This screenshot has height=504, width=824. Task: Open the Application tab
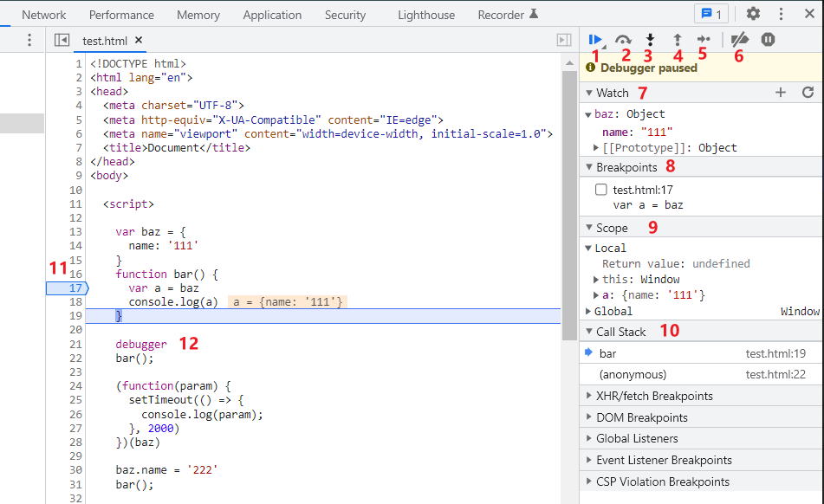pyautogui.click(x=272, y=15)
